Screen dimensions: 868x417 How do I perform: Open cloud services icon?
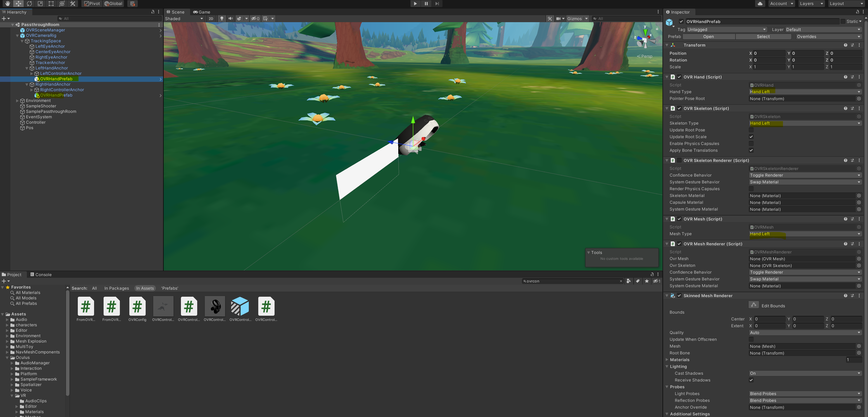(760, 4)
